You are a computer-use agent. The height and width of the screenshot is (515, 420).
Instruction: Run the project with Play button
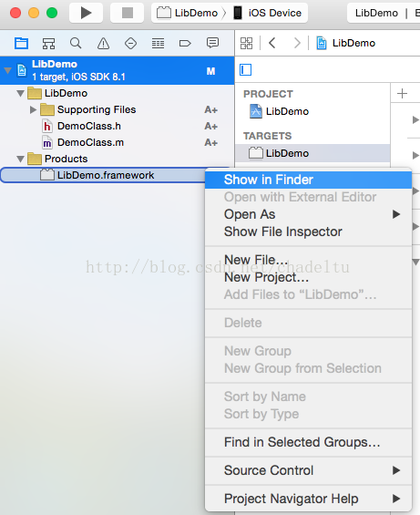pyautogui.click(x=86, y=13)
